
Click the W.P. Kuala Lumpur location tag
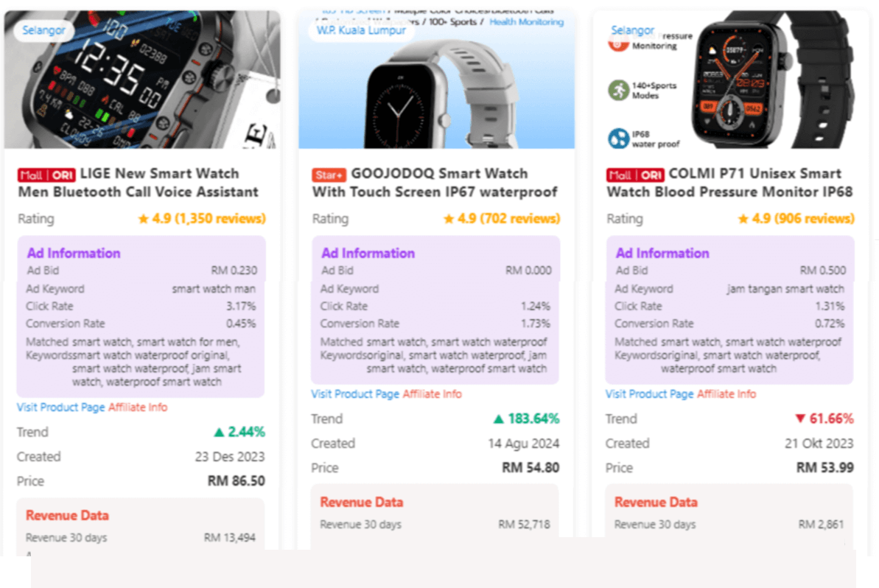point(361,30)
